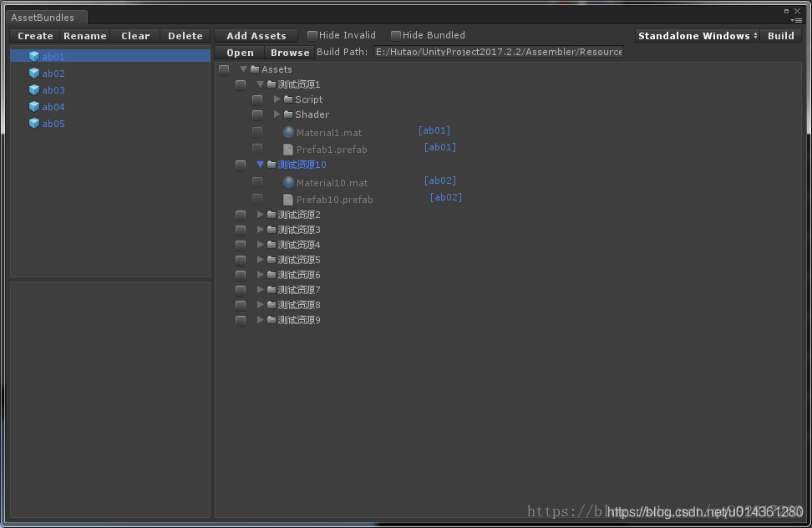Select the ab03 bundle cube icon
Screen dimensions: 812x528
(x=34, y=89)
